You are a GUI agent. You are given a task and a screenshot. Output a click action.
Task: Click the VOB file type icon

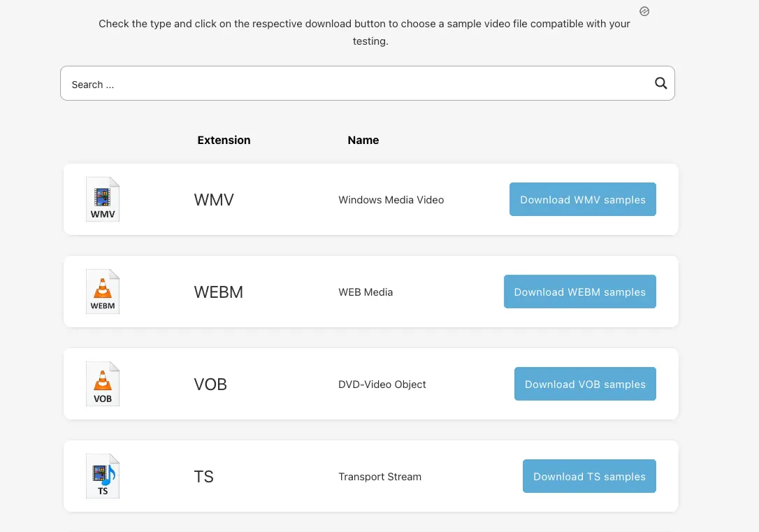103,384
